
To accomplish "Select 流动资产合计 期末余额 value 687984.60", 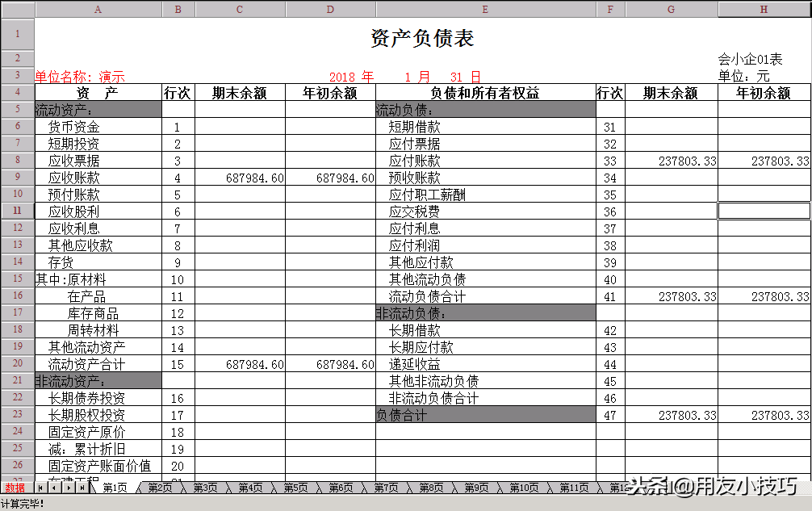I will (x=241, y=364).
